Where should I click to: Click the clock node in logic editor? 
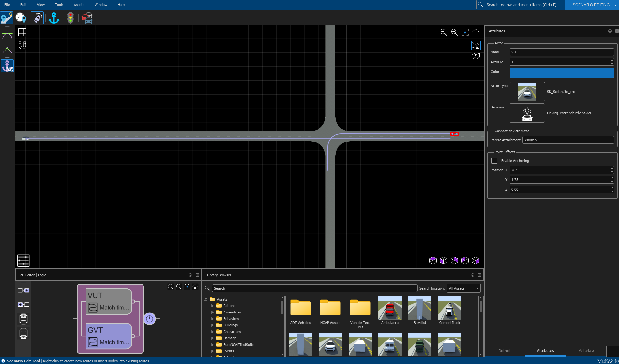(x=149, y=319)
